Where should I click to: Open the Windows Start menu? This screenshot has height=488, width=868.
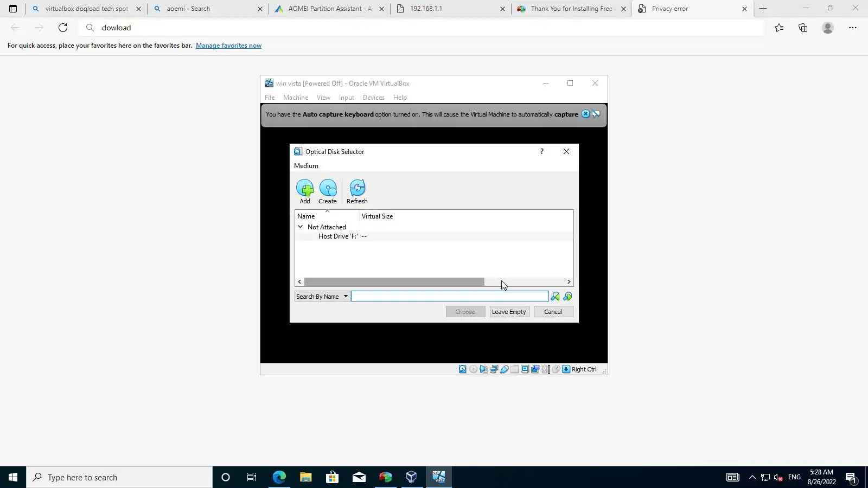coord(13,477)
